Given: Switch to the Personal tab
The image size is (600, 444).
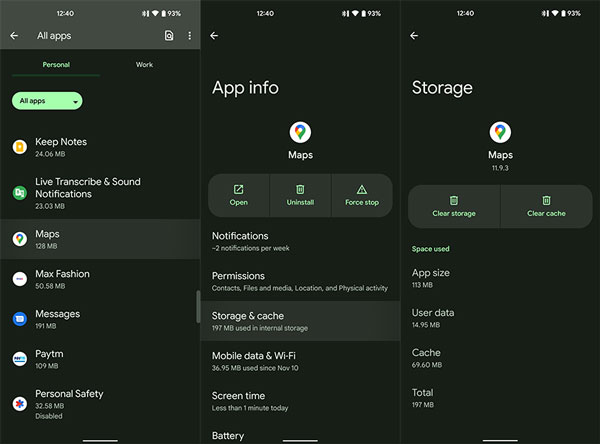Looking at the screenshot, I should (56, 65).
